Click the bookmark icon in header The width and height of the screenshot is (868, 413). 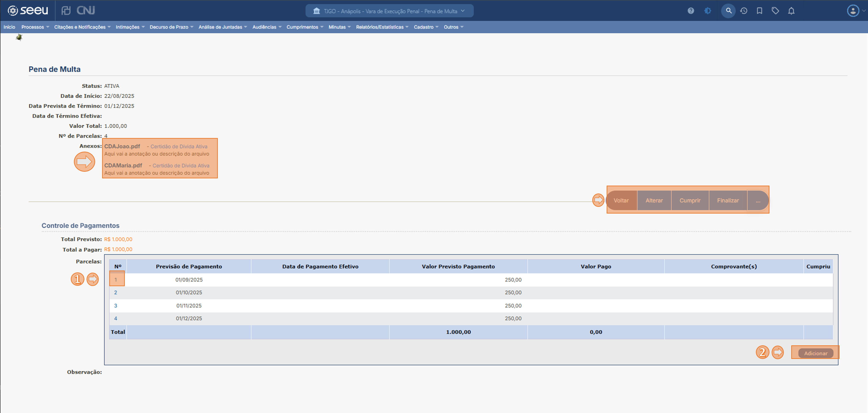(x=759, y=11)
